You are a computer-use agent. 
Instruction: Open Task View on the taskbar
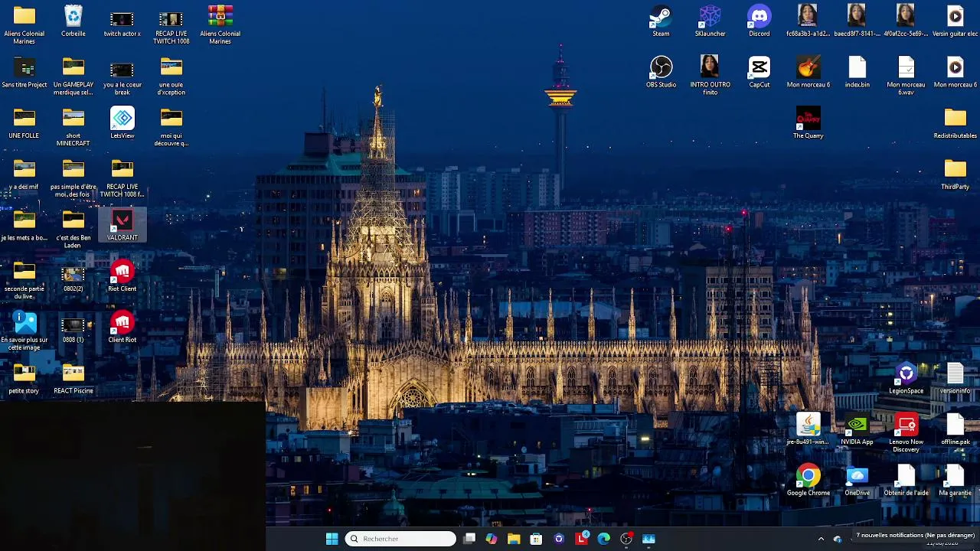[x=469, y=539]
